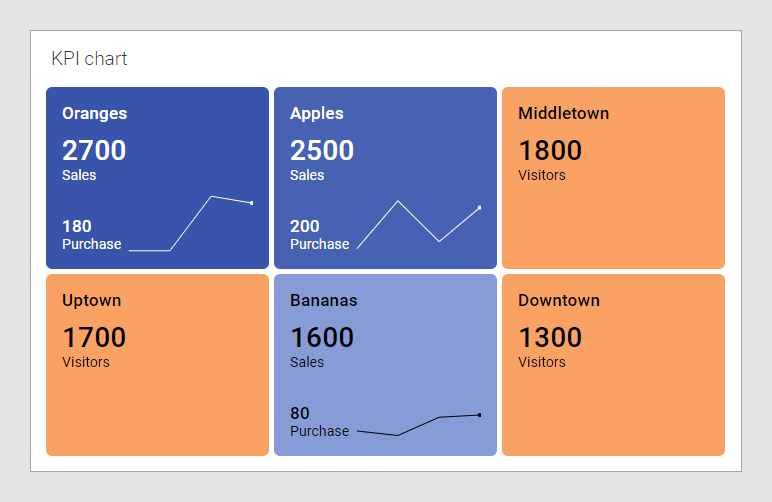Click the 200 Purchase value on Apples
The height and width of the screenshot is (502, 772).
(x=305, y=226)
